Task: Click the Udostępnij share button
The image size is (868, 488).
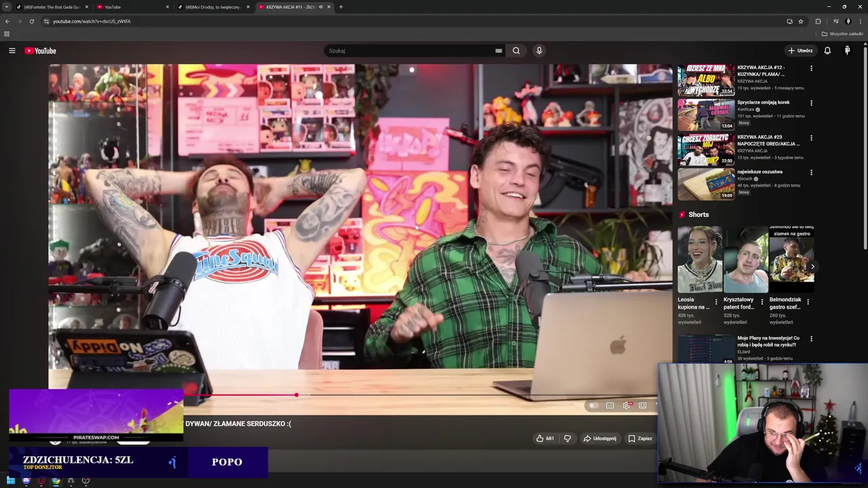Action: click(x=600, y=439)
